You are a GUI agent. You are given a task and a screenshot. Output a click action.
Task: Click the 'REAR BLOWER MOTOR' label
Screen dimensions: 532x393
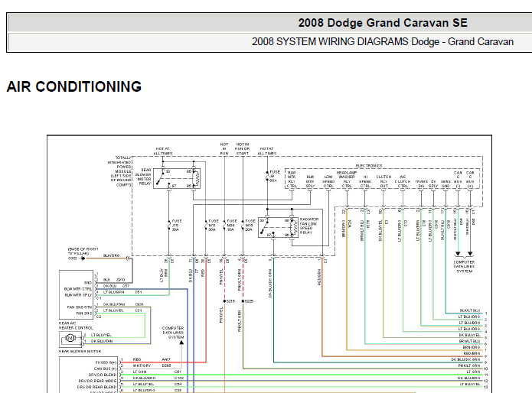80,351
